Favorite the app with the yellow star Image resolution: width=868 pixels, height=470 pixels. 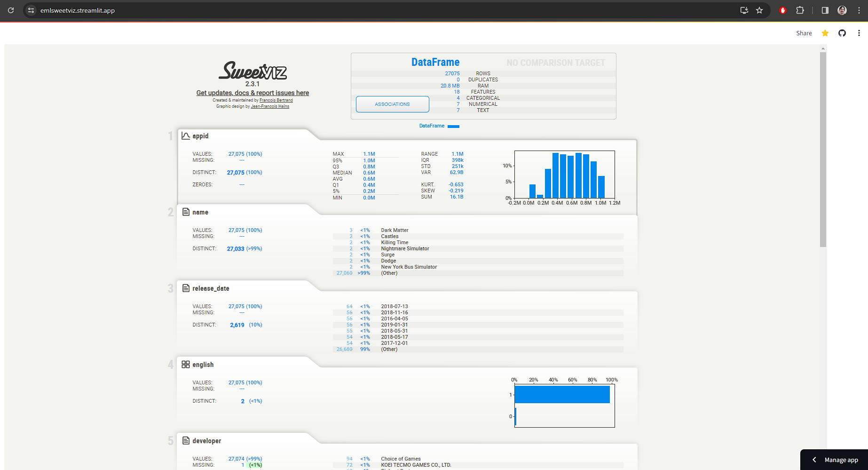click(825, 33)
